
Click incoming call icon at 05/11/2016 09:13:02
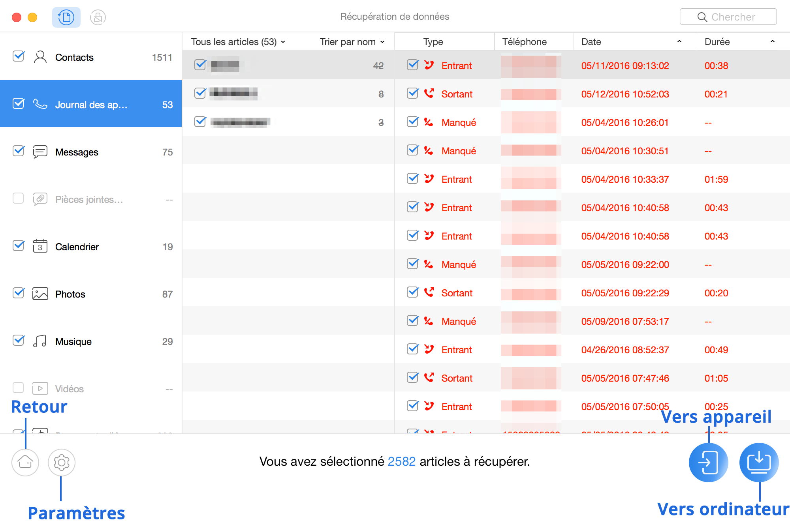pos(429,65)
